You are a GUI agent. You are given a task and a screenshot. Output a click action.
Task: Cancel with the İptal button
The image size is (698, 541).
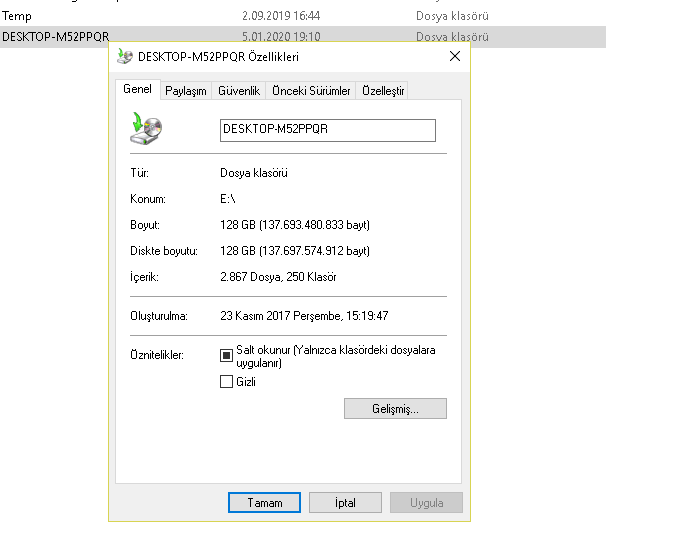click(x=345, y=503)
